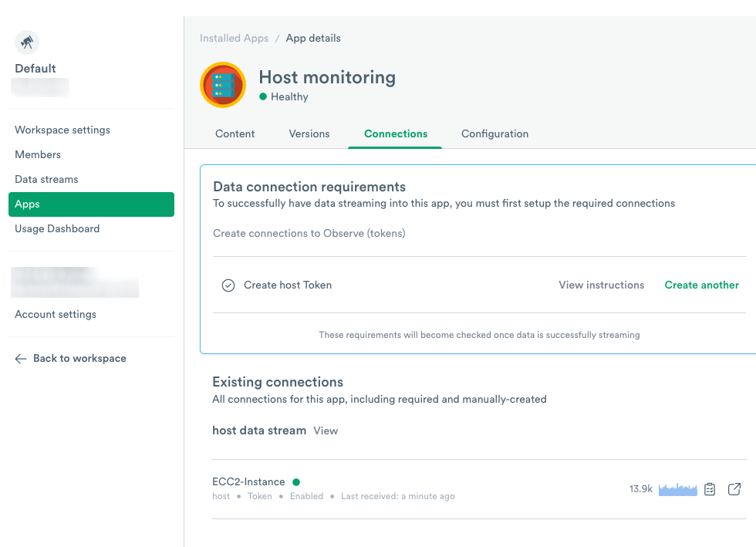Viewport: 756px width, 547px height.
Task: Open Data streams in sidebar
Action: point(46,179)
